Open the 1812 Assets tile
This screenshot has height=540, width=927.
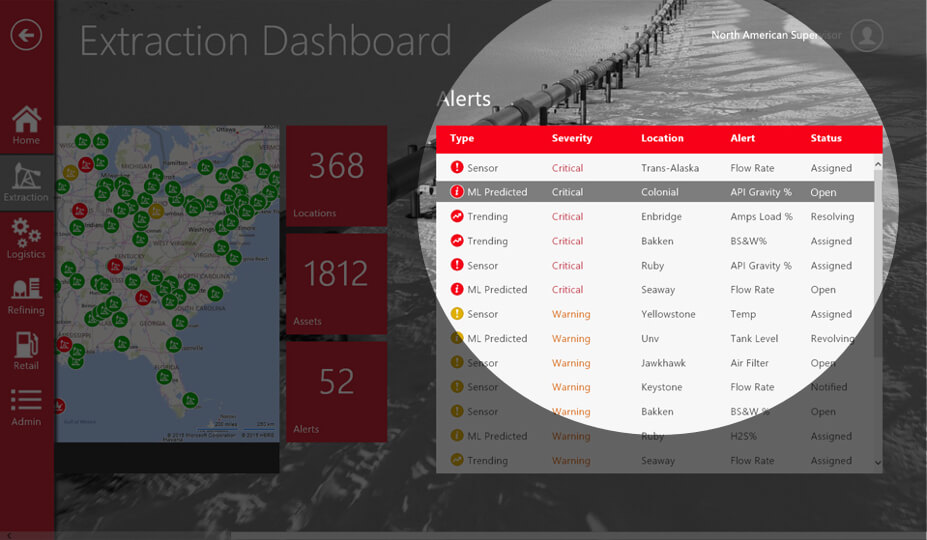pyautogui.click(x=336, y=283)
